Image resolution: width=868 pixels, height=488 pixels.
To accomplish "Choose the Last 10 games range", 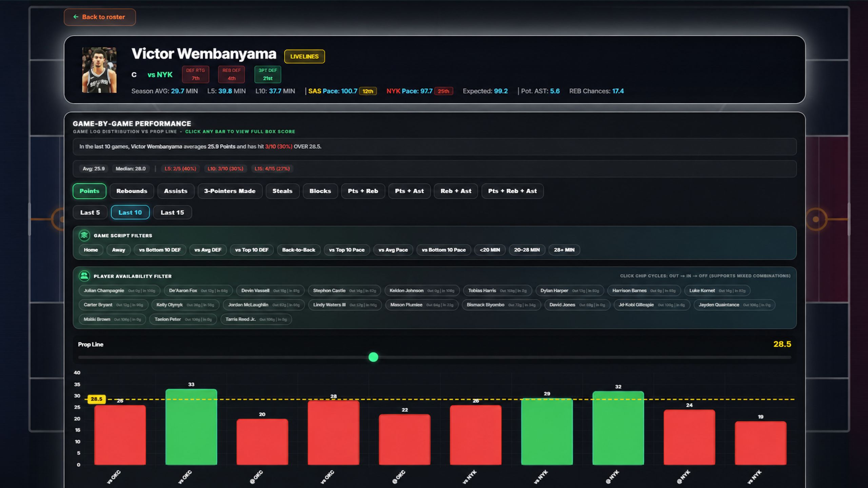I will point(130,212).
